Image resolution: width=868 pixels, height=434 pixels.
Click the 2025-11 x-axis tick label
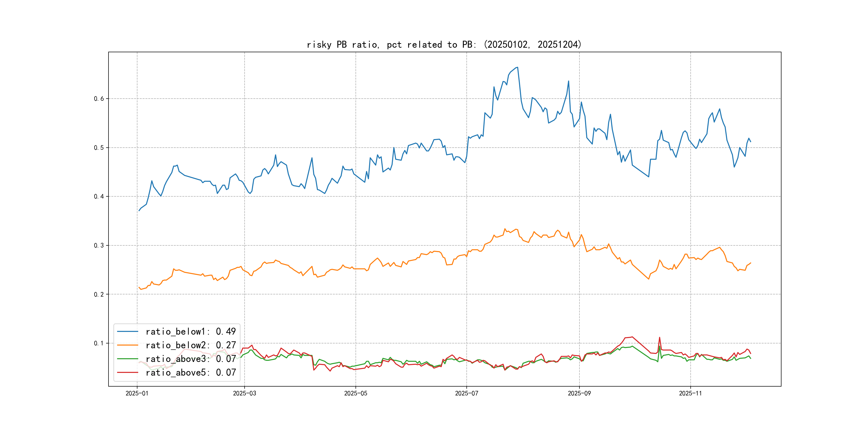690,393
